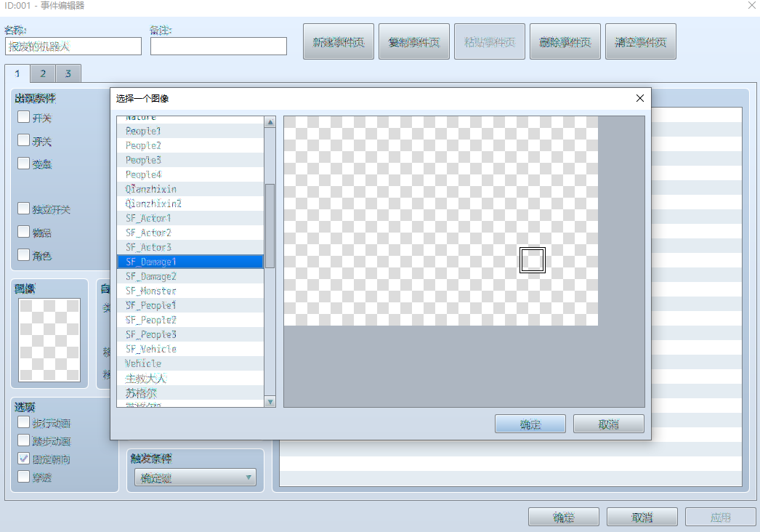760x532 pixels.
Task: Click the 名称 input field
Action: click(x=73, y=46)
